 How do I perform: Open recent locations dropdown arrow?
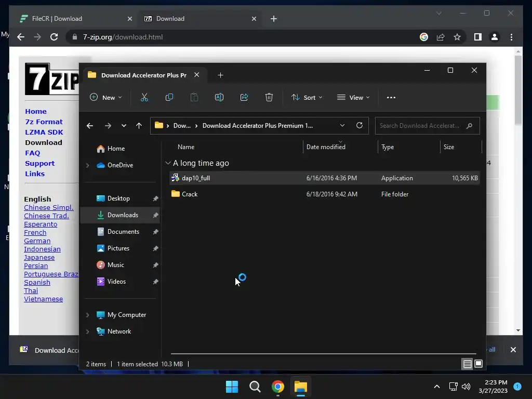tap(124, 126)
